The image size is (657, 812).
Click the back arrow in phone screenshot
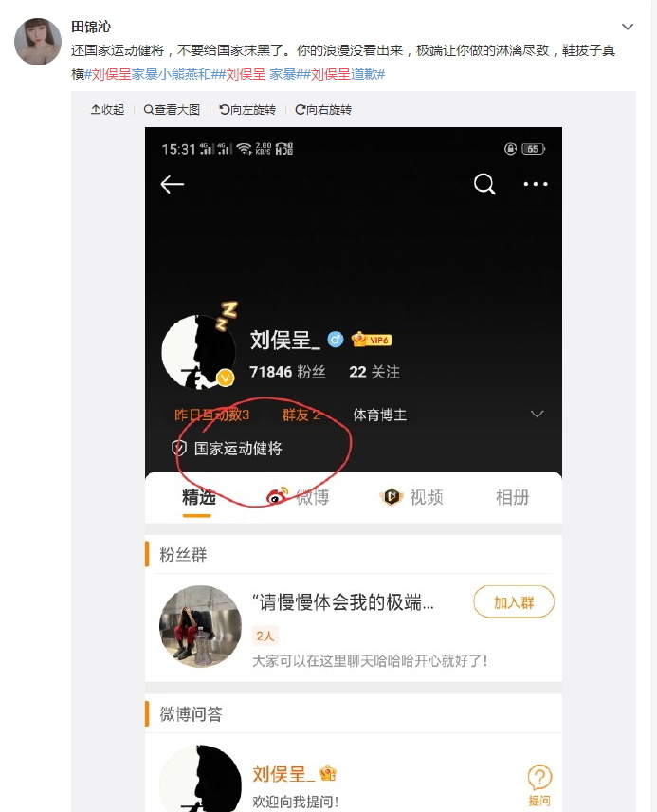(172, 184)
